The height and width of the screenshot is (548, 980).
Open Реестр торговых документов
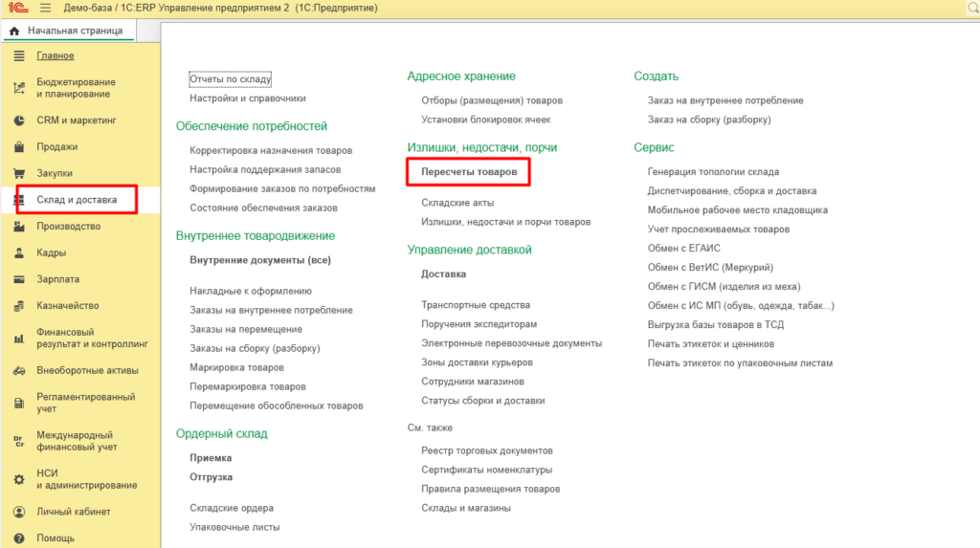[487, 450]
